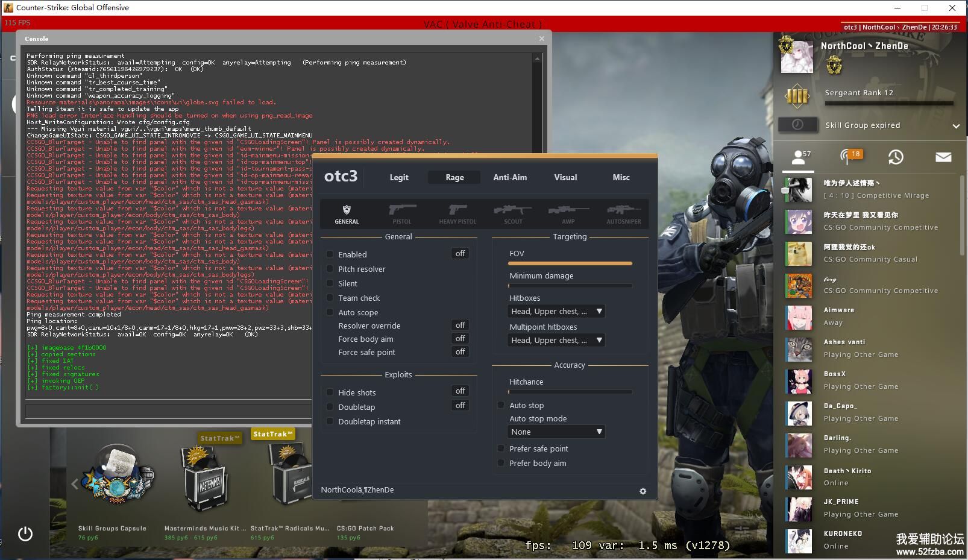Select the SCOUT weapon icon
Screen dimensions: 968x560
pos(513,214)
